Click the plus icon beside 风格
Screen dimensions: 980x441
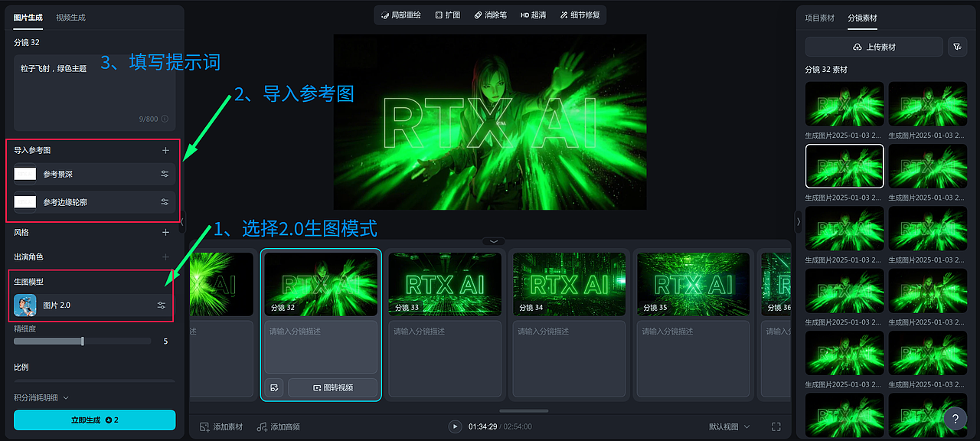click(x=165, y=232)
